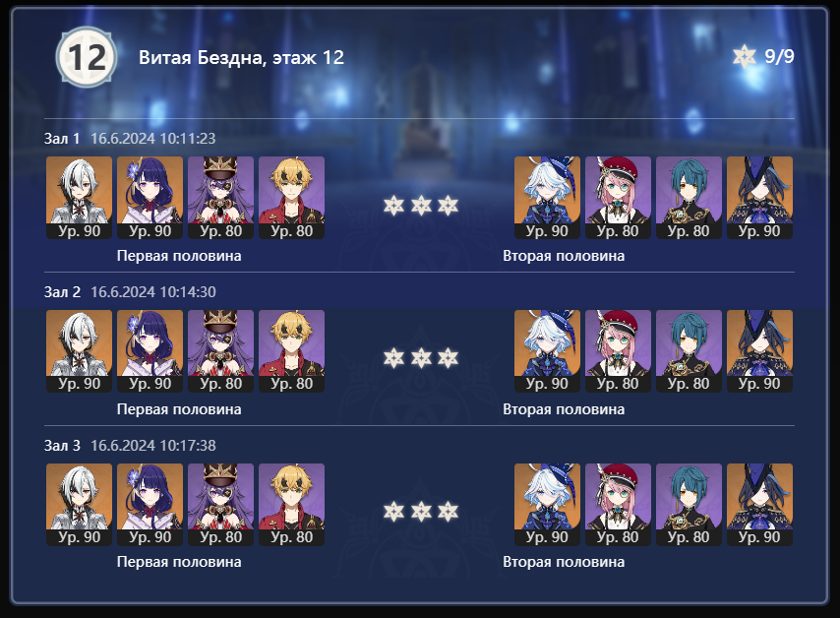Click the Зал 2 timestamp 10:14:30

188,291
